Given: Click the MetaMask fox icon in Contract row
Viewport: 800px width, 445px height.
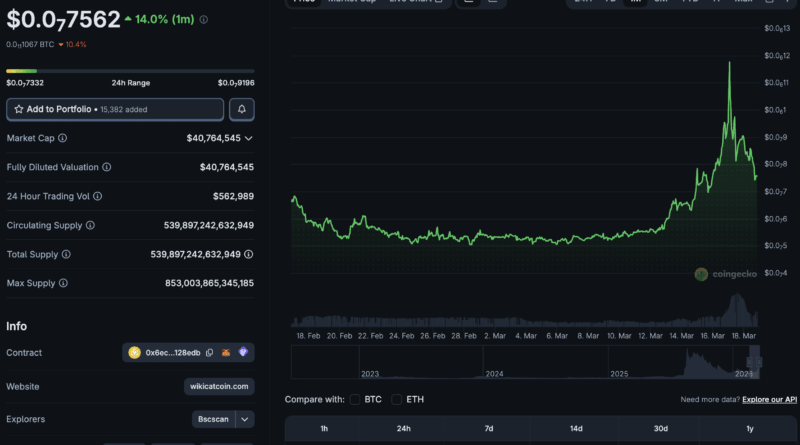Looking at the screenshot, I should [227, 353].
